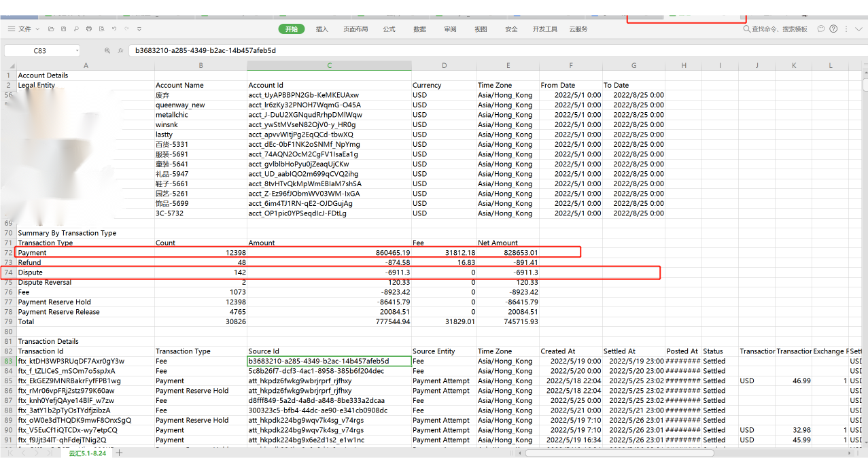Screen dimensions: 868x458
Task: Add a new sheet with plus button
Action: [120, 453]
